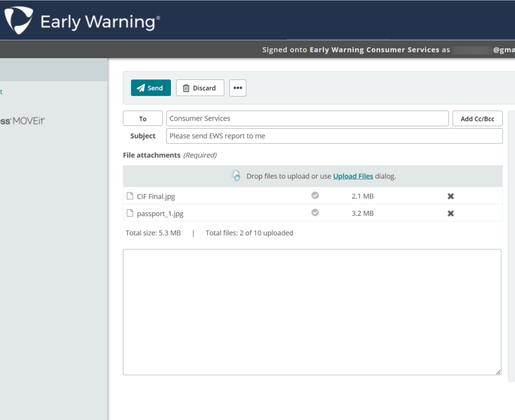Add Cc/Bcc recipients

pos(478,119)
